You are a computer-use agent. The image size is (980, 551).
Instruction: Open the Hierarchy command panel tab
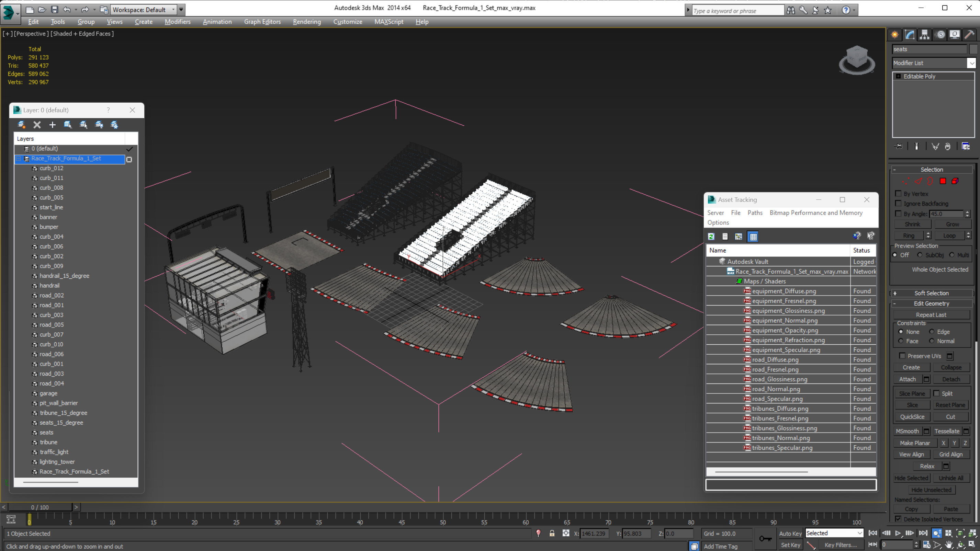click(924, 35)
